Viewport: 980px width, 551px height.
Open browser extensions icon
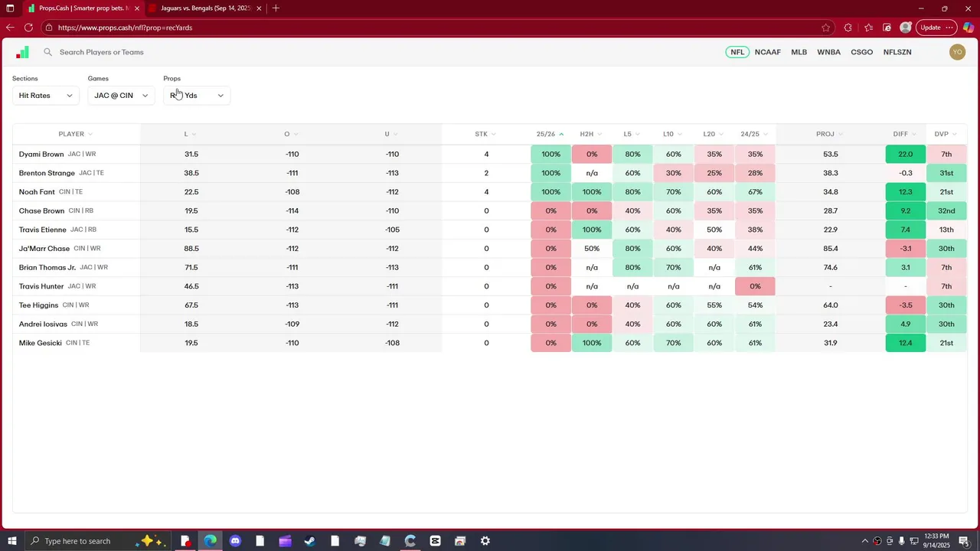pyautogui.click(x=848, y=28)
